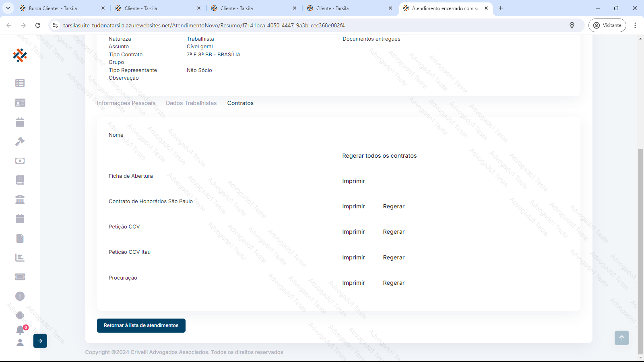The height and width of the screenshot is (362, 644).
Task: Click the scroll-to-top arrow button
Action: click(x=621, y=338)
